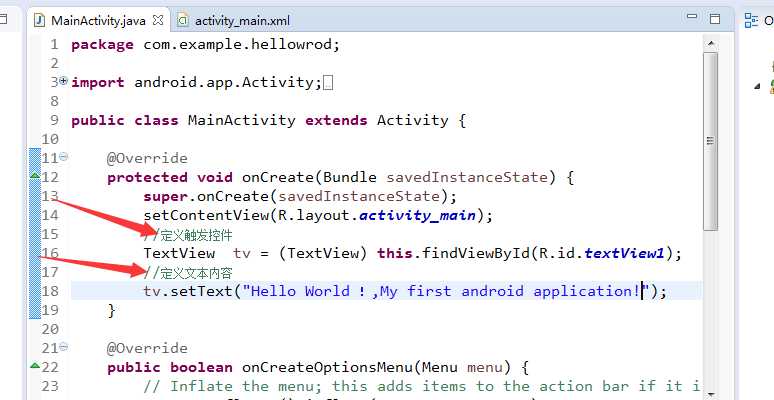Click onCreateOptionsMenu method name
The image size is (774, 400).
(x=327, y=367)
